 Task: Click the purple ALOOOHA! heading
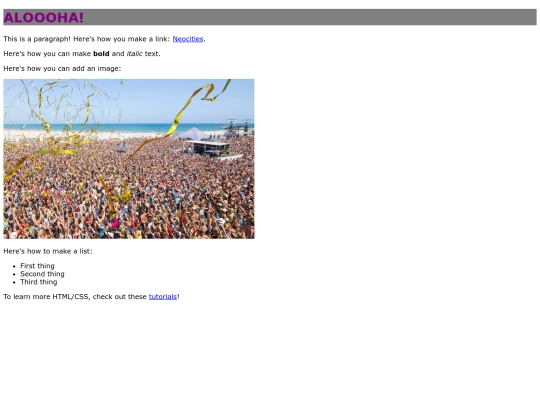pyautogui.click(x=43, y=18)
